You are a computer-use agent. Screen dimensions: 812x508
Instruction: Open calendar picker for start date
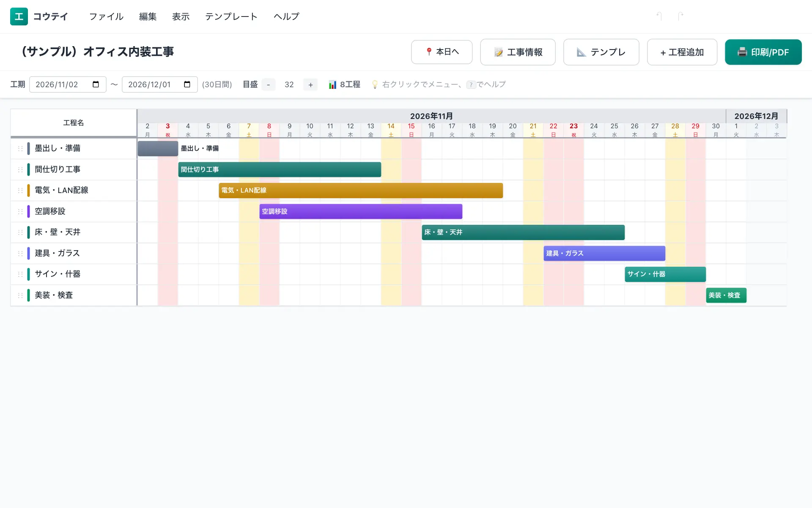pos(96,84)
